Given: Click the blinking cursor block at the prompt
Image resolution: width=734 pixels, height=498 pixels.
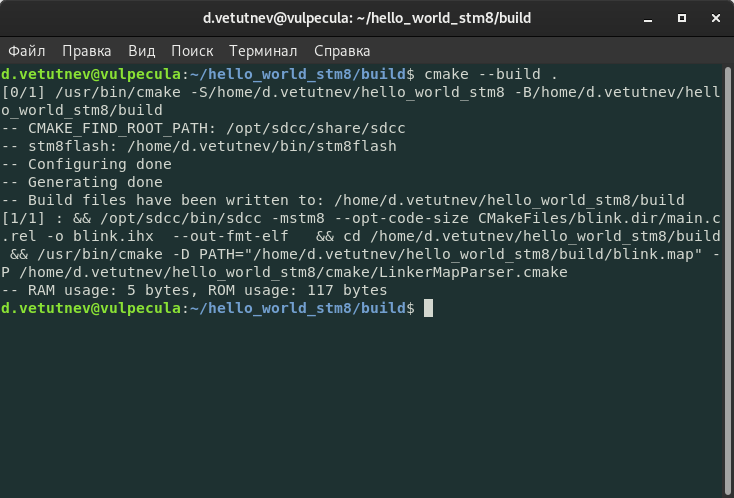Looking at the screenshot, I should coord(428,308).
